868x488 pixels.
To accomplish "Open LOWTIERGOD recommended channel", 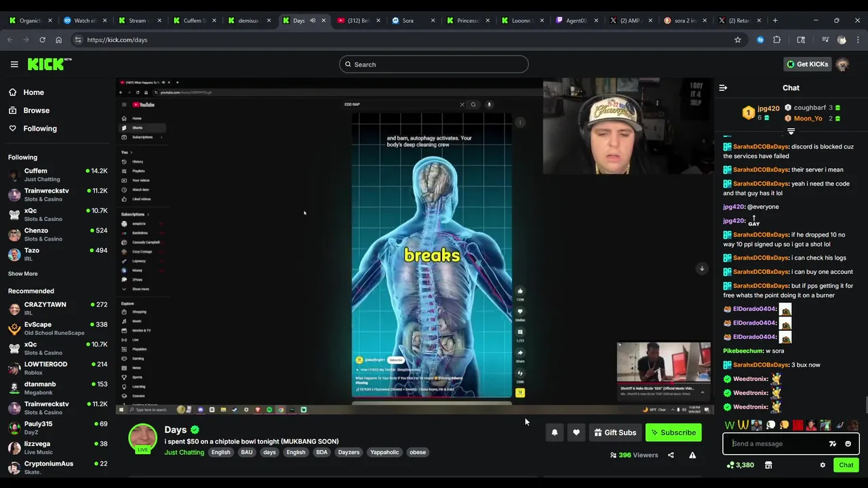I will coord(58,368).
